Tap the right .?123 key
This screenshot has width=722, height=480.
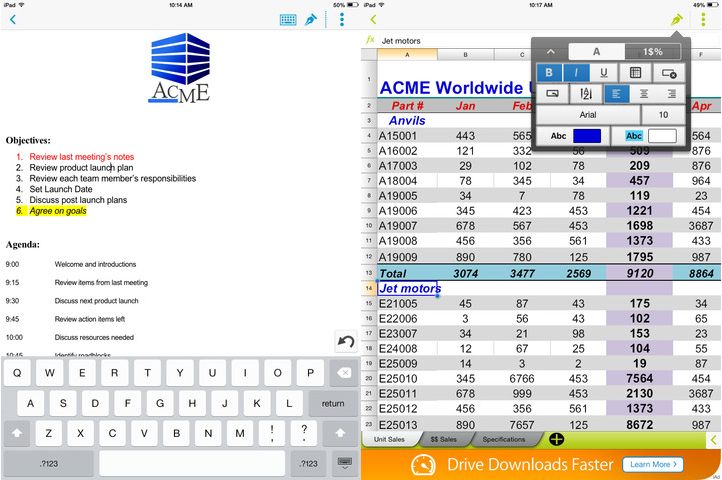tap(309, 463)
